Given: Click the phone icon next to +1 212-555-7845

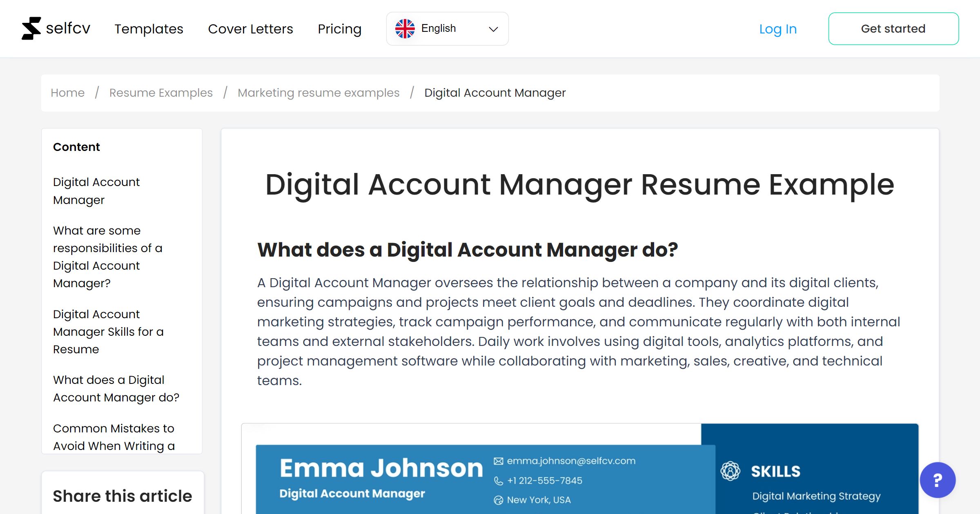Looking at the screenshot, I should point(498,481).
